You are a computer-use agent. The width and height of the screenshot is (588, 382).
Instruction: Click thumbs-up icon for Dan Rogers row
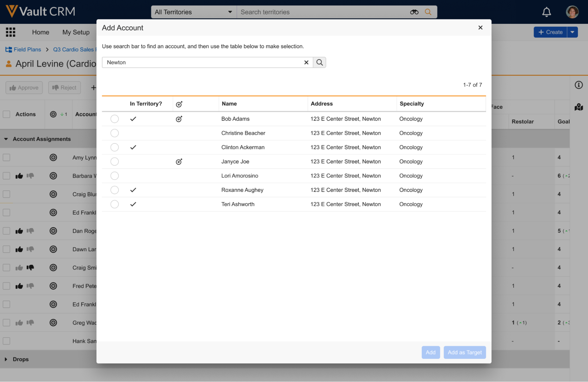19,231
